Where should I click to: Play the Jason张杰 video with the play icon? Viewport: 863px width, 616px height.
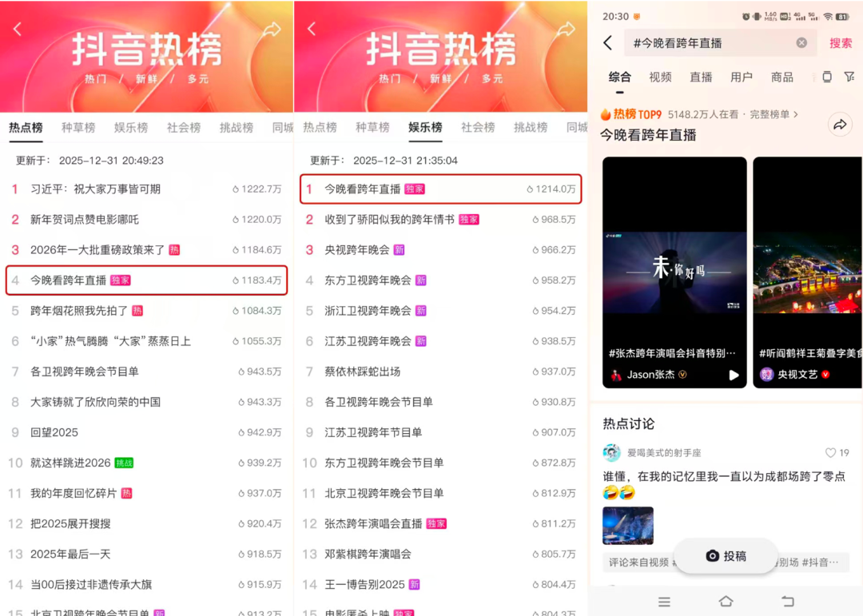coord(734,375)
